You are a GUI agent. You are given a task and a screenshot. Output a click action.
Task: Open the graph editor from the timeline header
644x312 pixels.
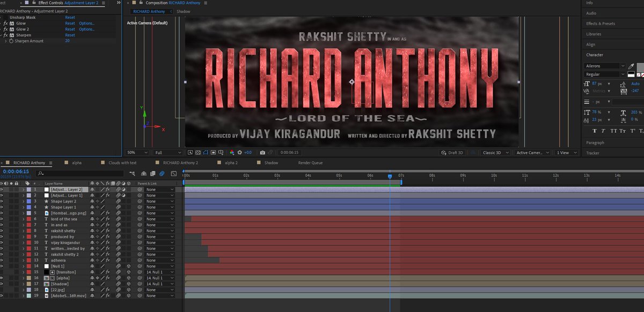pos(173,173)
